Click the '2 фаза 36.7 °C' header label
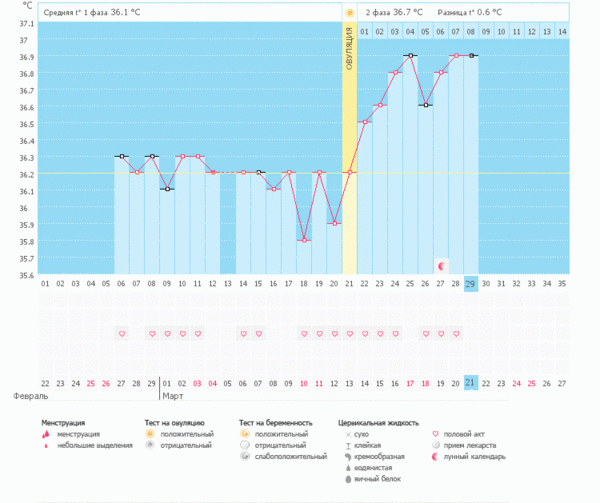Viewport: 600px width, 503px height. 394,13
